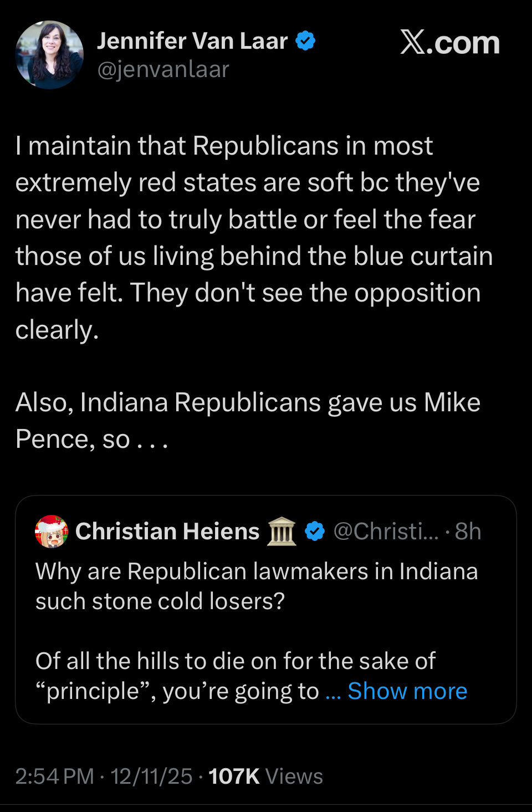
Task: Click the "I maintain that Republicans" paragraph
Action: point(249,237)
